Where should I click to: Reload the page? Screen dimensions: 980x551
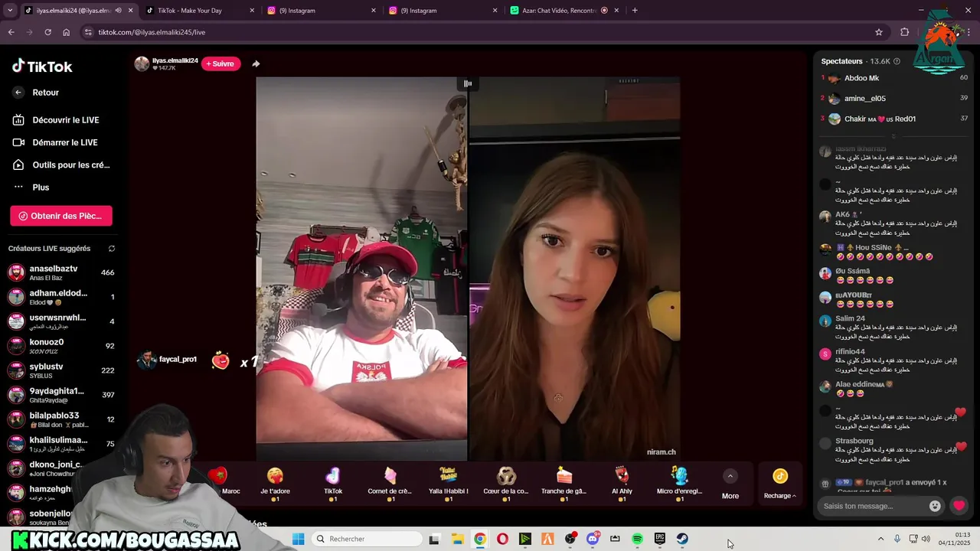(47, 32)
